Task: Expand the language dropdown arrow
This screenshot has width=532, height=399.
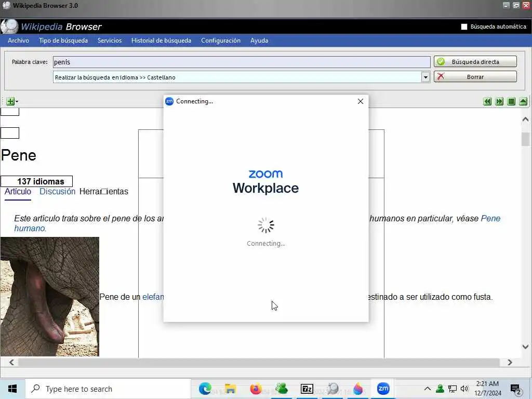Action: click(425, 77)
